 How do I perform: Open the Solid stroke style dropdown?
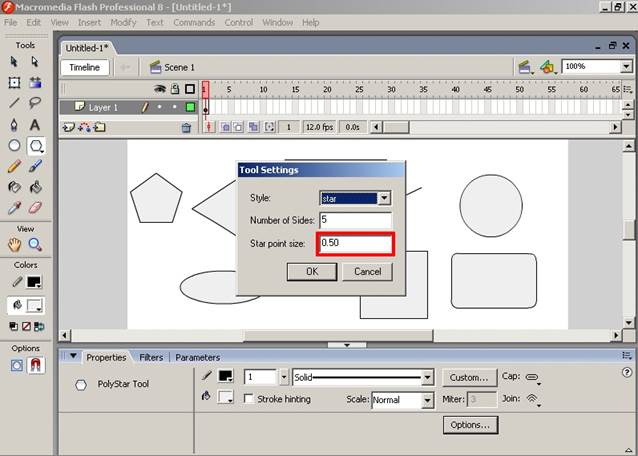[x=428, y=377]
